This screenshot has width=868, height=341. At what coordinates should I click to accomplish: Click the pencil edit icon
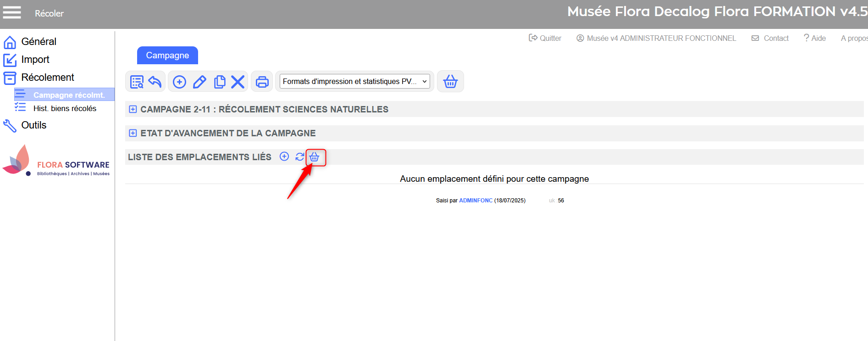point(199,82)
